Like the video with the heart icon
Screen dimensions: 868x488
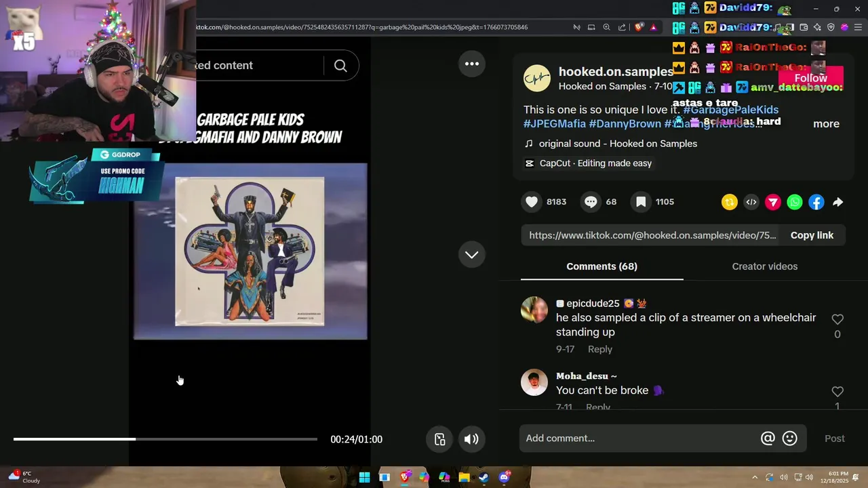532,202
